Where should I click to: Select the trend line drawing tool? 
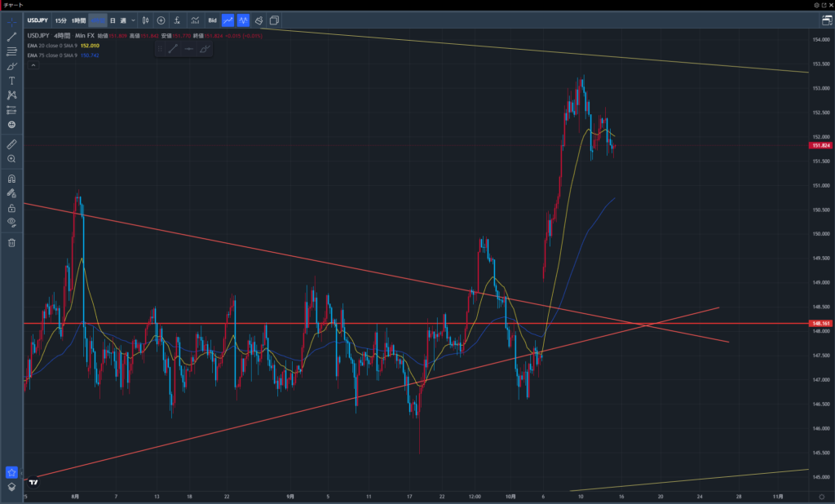pyautogui.click(x=11, y=37)
